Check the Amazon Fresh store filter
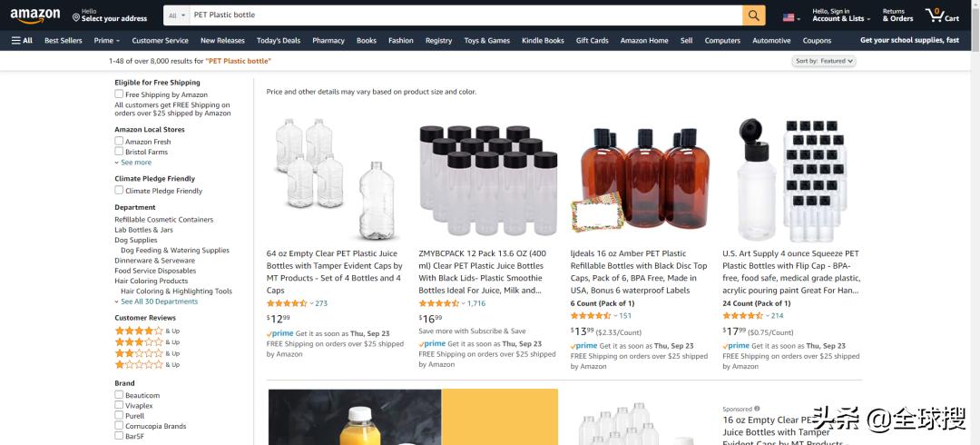This screenshot has width=980, height=445. click(119, 141)
